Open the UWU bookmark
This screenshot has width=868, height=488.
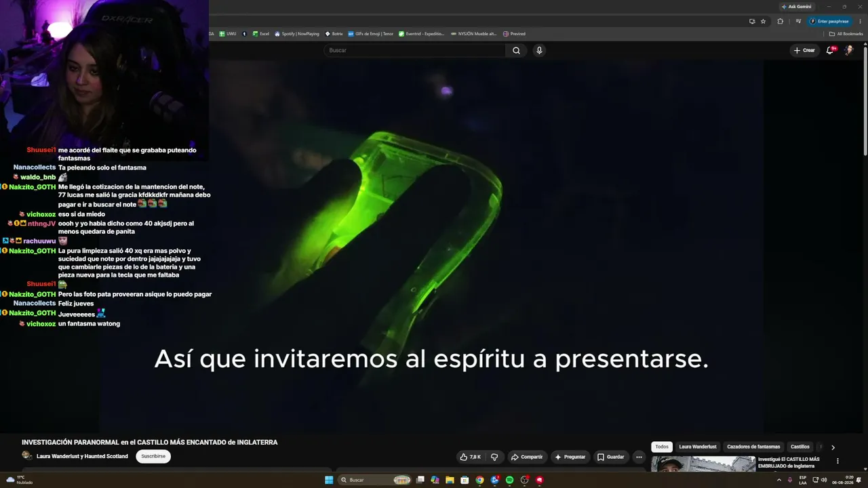228,34
